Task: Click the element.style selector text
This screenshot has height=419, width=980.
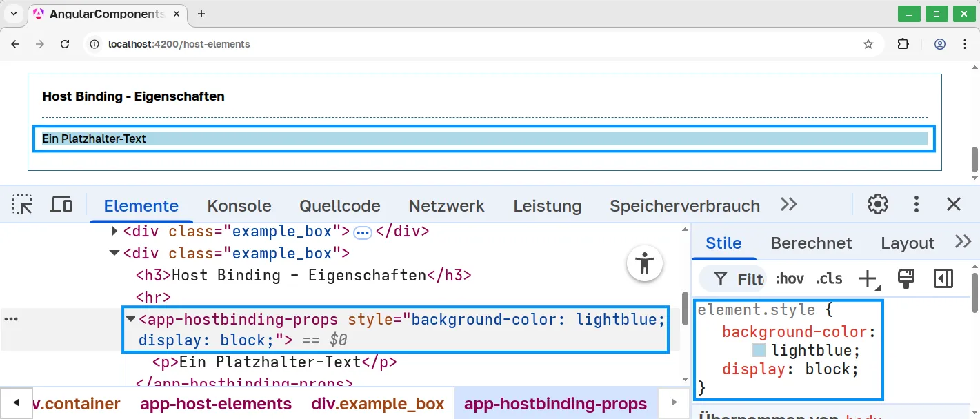Action: click(x=757, y=310)
